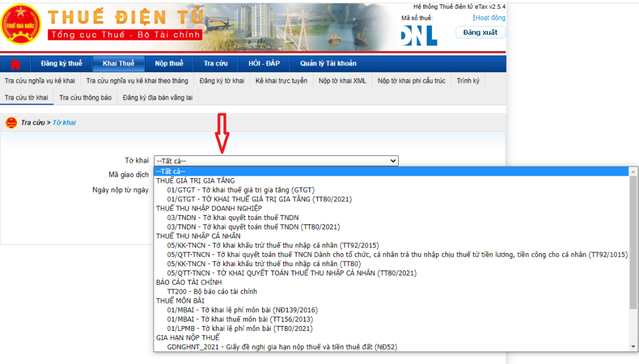639x364 pixels.
Task: Choose the --Tất cả-- dropdown option
Action: pos(171,171)
